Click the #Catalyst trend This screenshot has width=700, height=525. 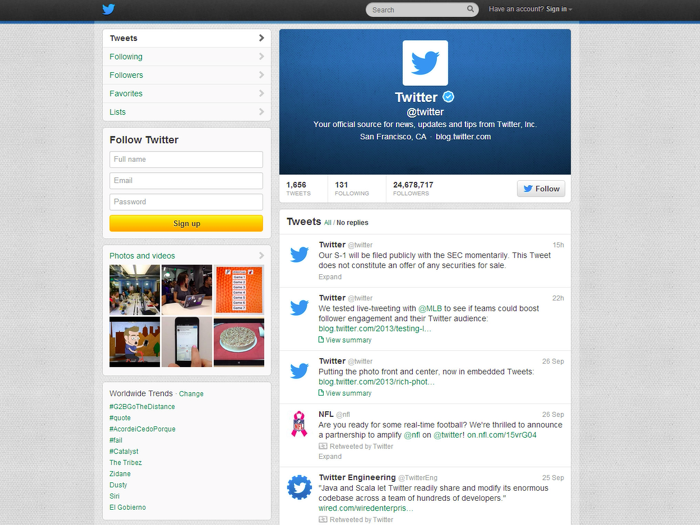pyautogui.click(x=124, y=451)
